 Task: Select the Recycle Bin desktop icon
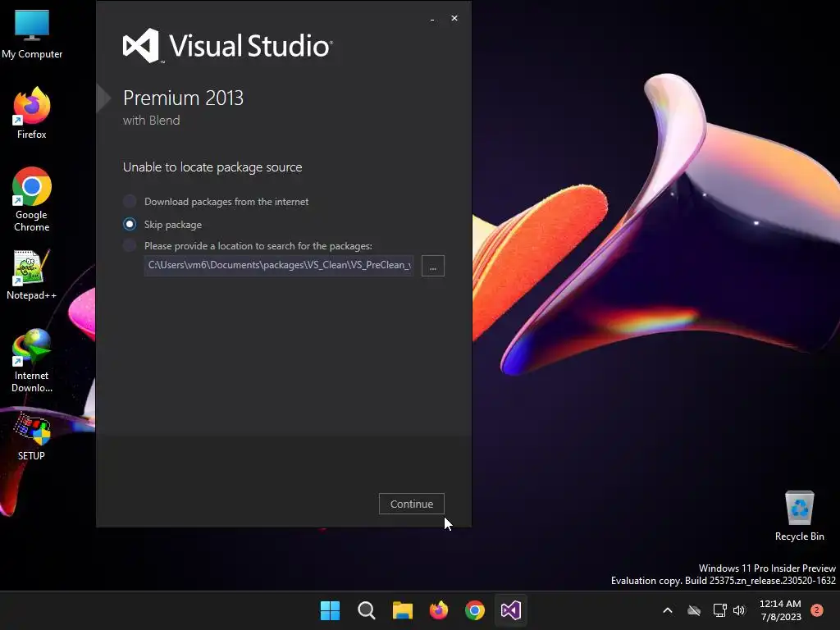click(x=799, y=516)
